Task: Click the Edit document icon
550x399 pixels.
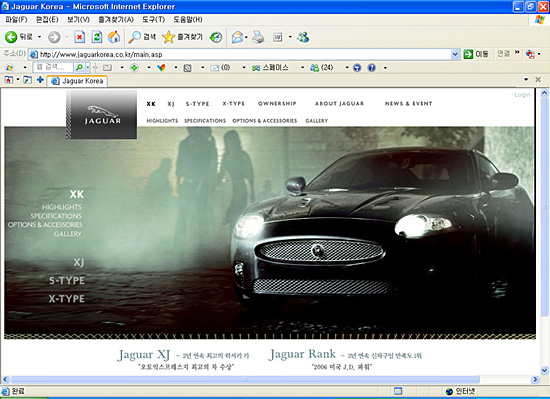Action: [278, 37]
